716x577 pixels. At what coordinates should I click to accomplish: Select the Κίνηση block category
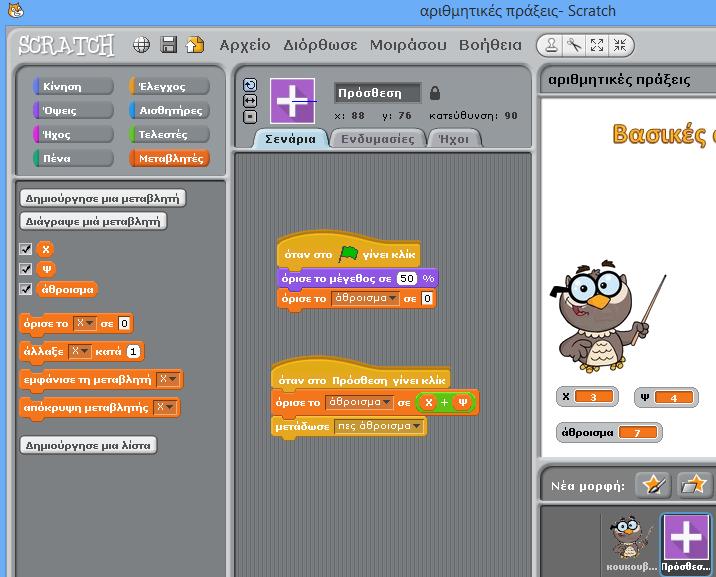point(74,86)
